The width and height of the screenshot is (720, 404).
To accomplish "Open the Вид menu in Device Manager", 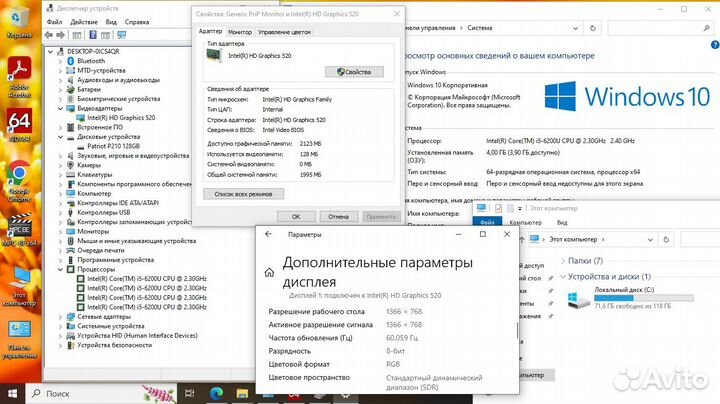I will coord(111,22).
